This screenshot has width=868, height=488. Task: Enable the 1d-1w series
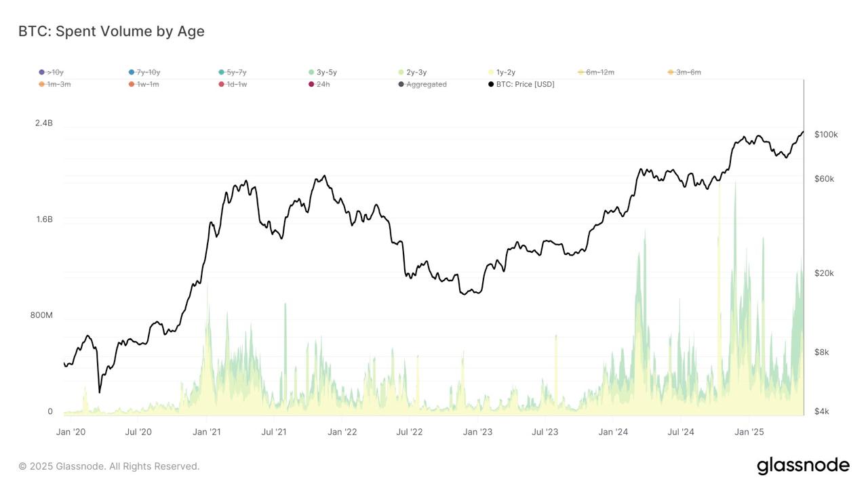233,84
